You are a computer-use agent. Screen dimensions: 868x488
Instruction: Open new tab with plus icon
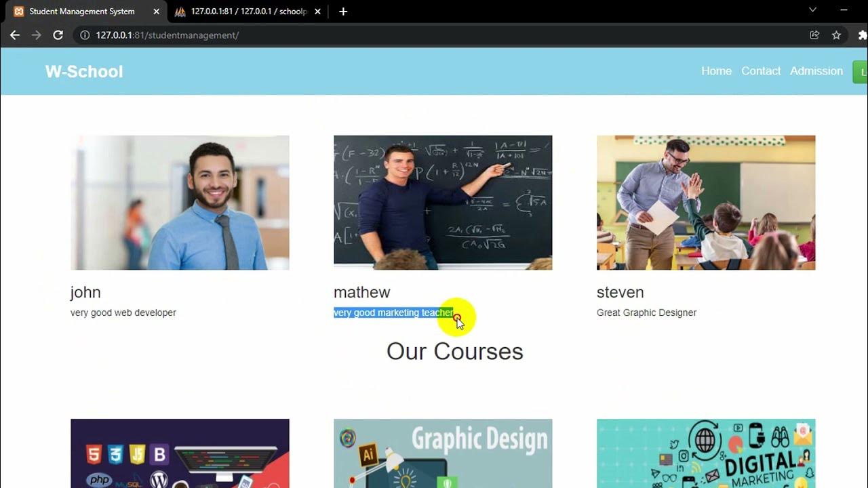click(343, 12)
